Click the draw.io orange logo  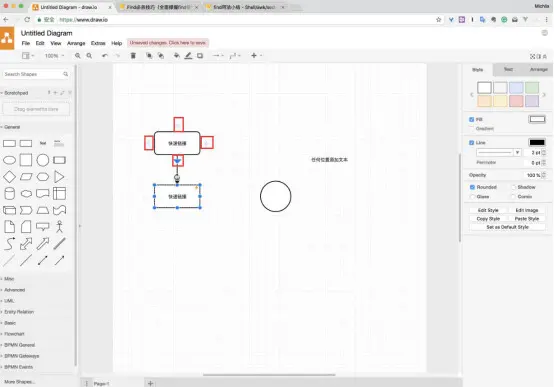click(7, 38)
